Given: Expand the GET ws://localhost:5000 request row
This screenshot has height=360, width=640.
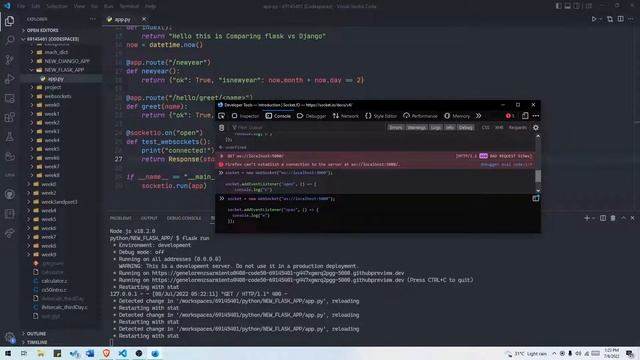Looking at the screenshot, I should tap(222, 156).
